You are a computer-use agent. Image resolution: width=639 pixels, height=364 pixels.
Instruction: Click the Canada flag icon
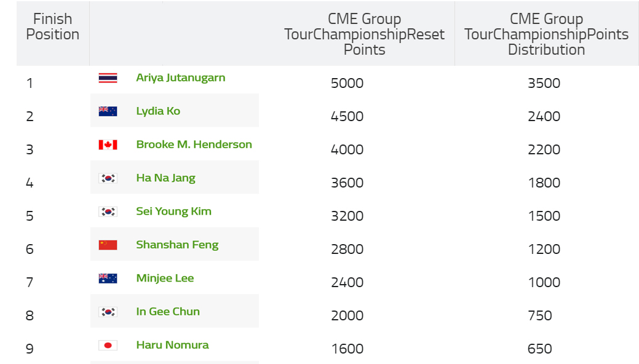pyautogui.click(x=108, y=144)
